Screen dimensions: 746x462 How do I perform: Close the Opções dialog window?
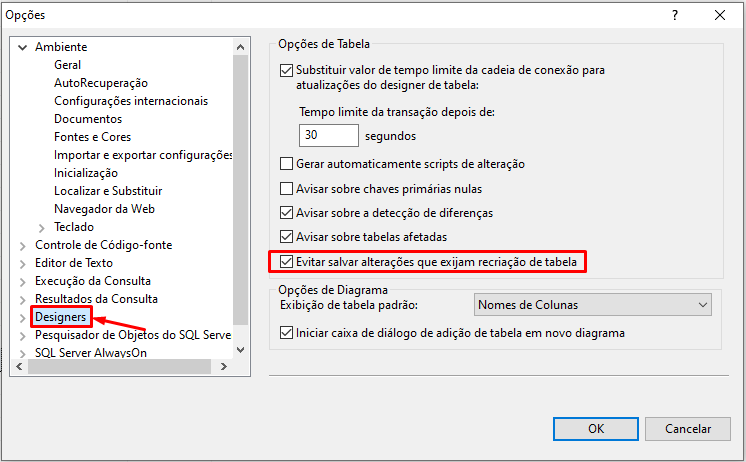(720, 15)
